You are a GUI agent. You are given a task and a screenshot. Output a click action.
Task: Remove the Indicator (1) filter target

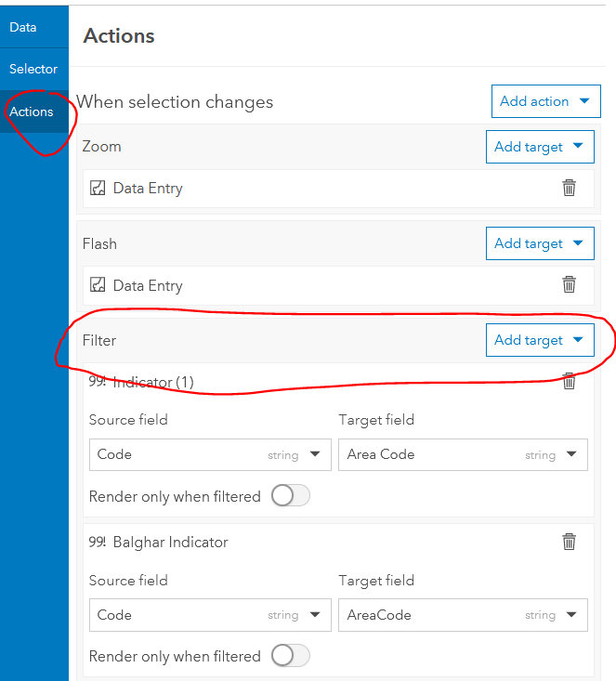click(570, 382)
